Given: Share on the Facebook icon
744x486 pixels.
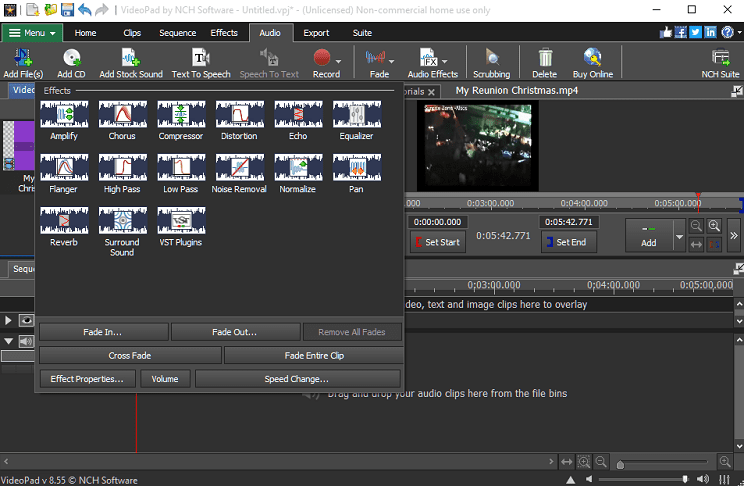Looking at the screenshot, I should [x=680, y=32].
